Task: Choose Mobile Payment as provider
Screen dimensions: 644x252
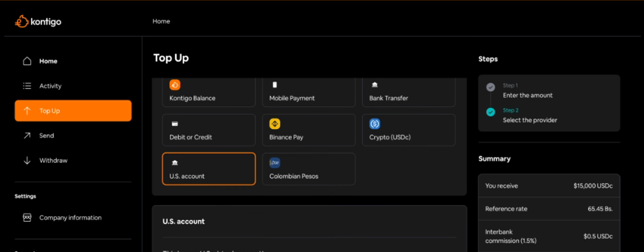Action: pyautogui.click(x=308, y=93)
